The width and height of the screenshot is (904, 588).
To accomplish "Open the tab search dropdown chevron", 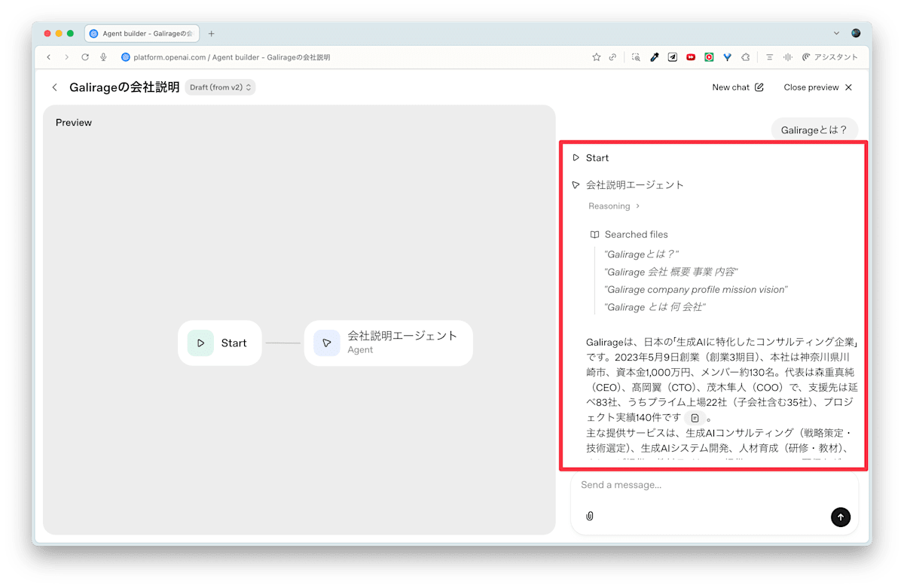I will pyautogui.click(x=836, y=34).
